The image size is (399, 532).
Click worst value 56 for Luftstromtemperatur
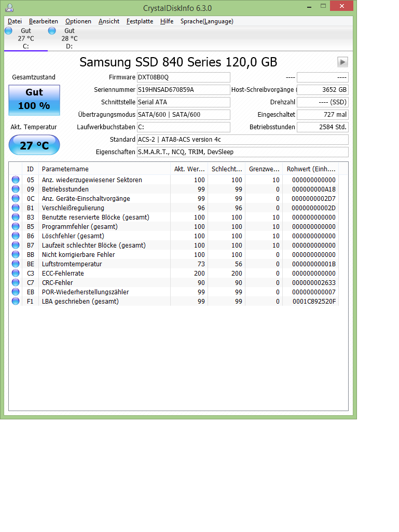click(239, 264)
